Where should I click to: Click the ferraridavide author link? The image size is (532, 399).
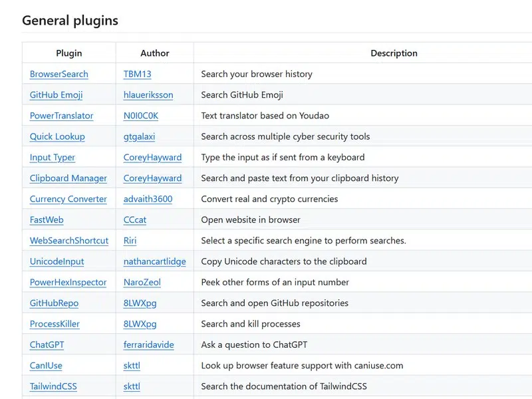(150, 344)
